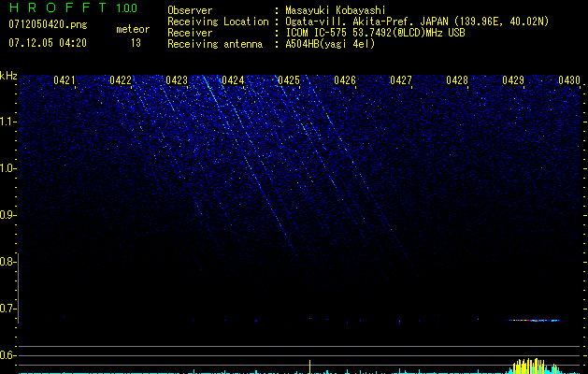Click the Observer name Masayuki Kobayashi
Image resolution: width=588 pixels, height=374 pixels.
(336, 10)
